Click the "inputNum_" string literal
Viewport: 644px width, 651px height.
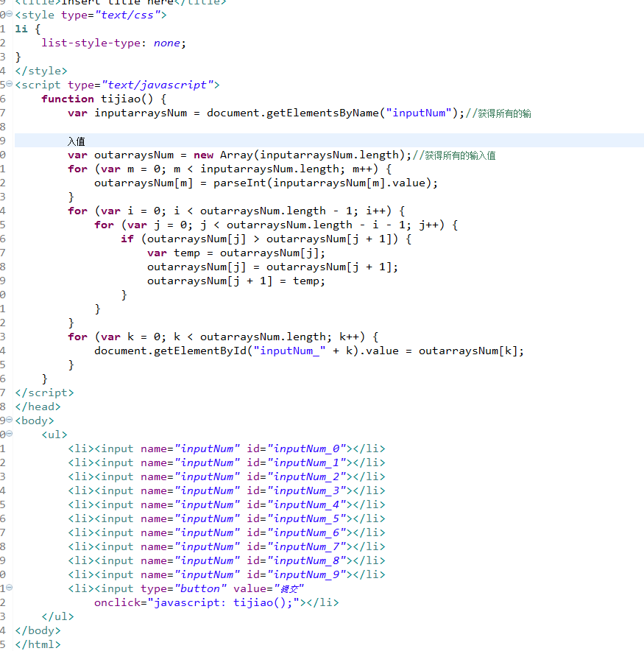(x=289, y=351)
